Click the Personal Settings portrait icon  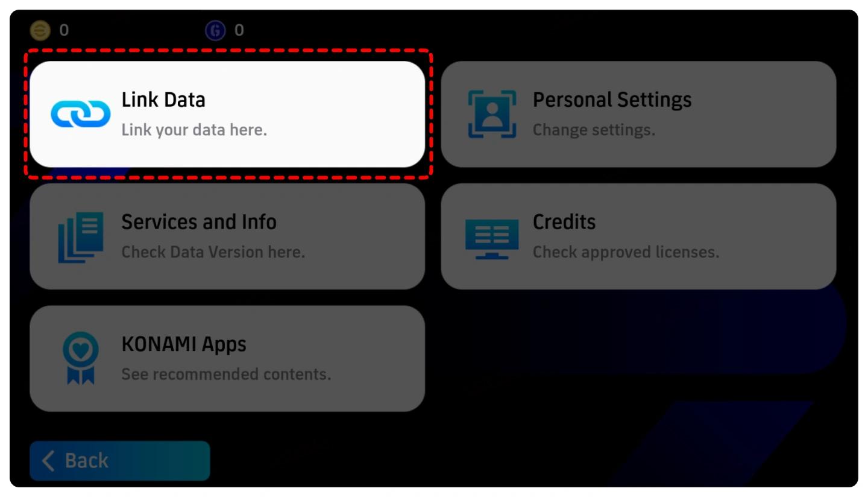point(492,114)
